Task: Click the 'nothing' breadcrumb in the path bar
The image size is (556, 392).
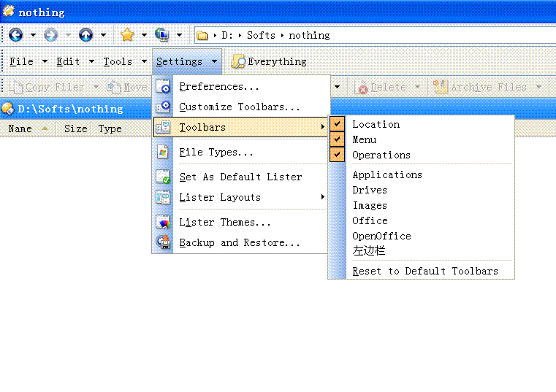Action: 309,36
